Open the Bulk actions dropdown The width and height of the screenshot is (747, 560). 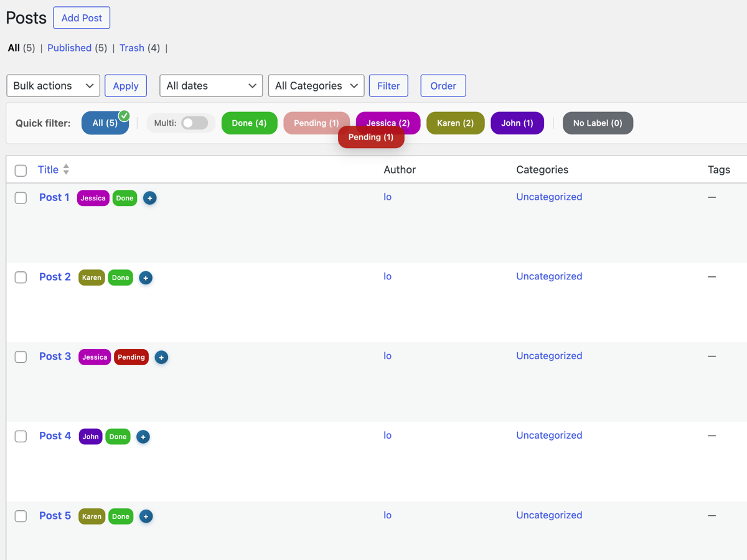[x=53, y=85]
